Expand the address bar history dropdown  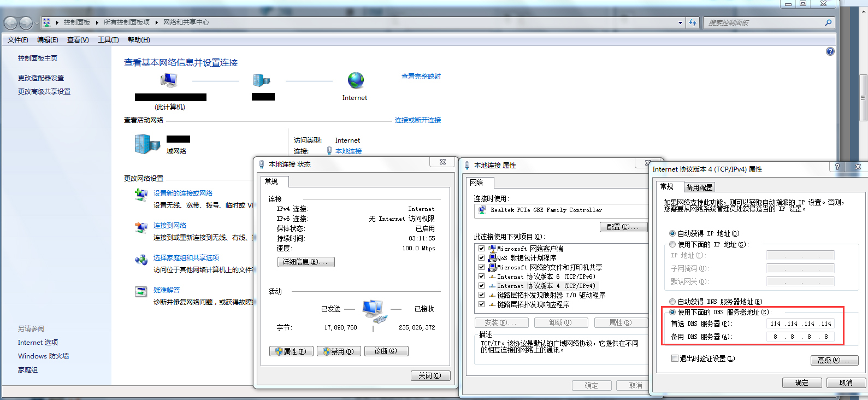pos(680,23)
